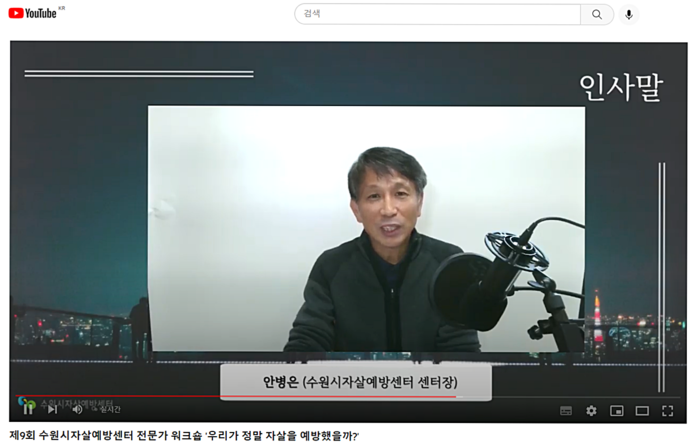Screen dimensions: 699x442
Task: Start voice search with the microphone icon
Action: coord(629,14)
